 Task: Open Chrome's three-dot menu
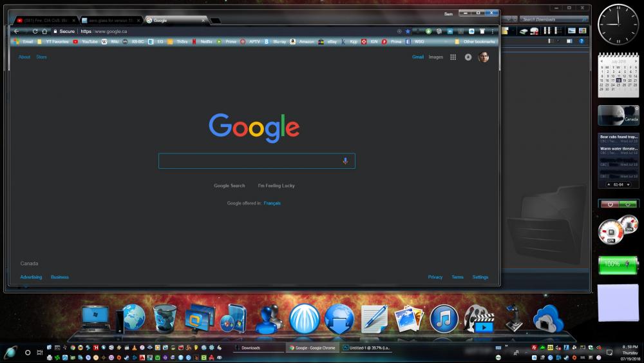pyautogui.click(x=493, y=31)
